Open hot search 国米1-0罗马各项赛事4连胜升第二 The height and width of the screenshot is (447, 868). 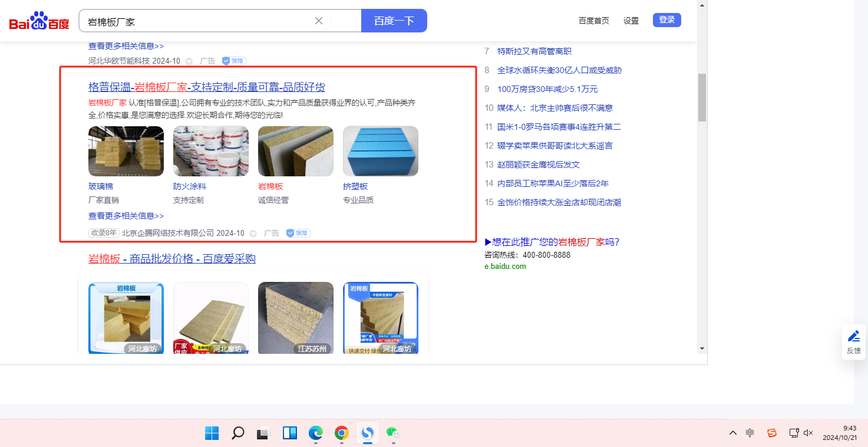click(559, 127)
